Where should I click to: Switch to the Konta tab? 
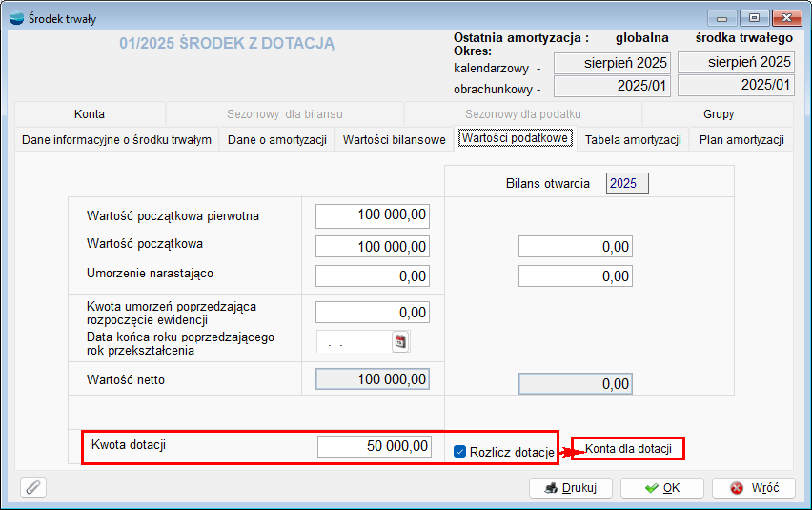tap(90, 113)
